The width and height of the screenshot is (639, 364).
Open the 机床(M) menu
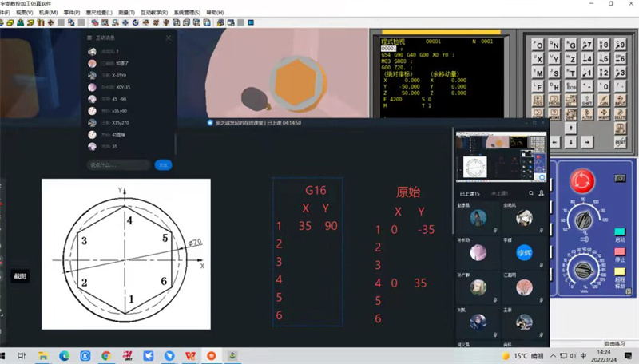(48, 12)
